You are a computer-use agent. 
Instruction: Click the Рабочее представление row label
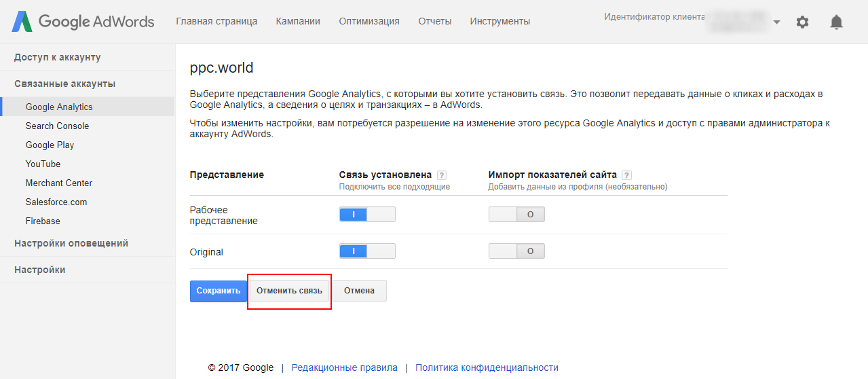[x=224, y=215]
